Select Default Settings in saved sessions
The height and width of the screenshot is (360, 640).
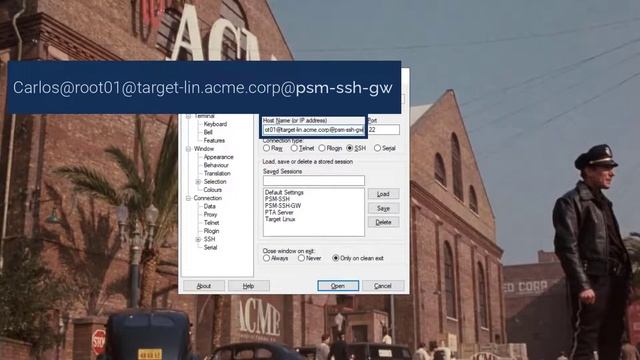[284, 192]
